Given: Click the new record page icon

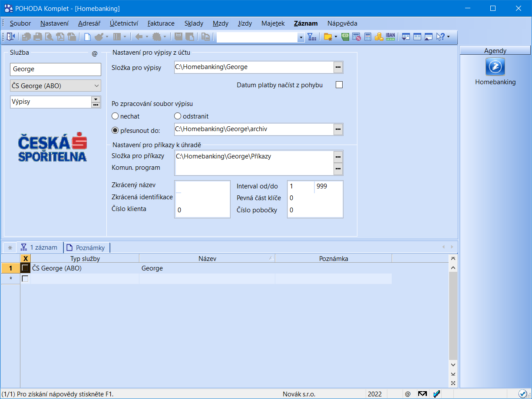Looking at the screenshot, I should [88, 37].
